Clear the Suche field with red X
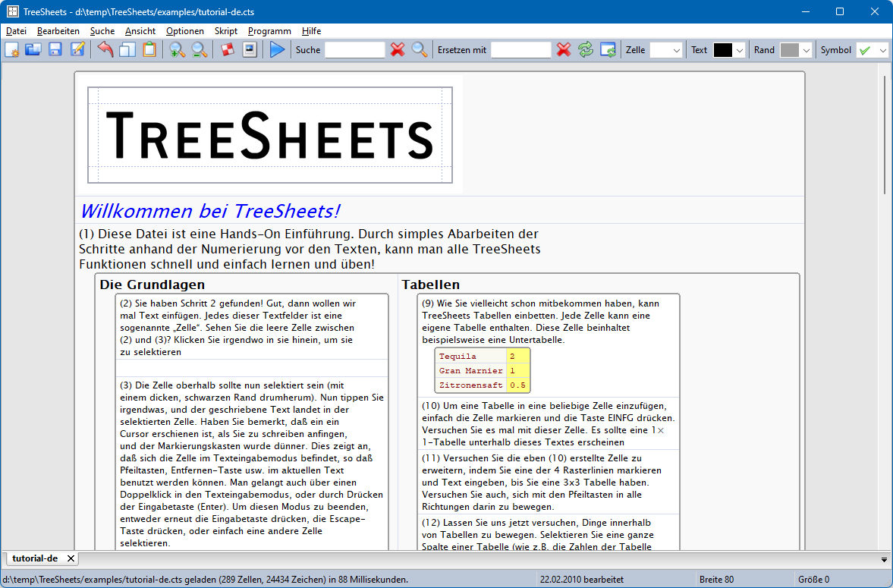 tap(398, 50)
